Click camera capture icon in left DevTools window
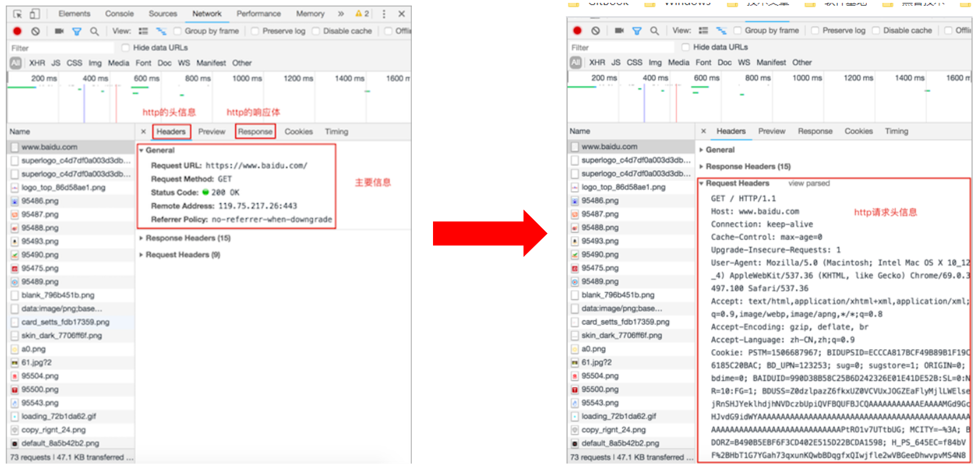The height and width of the screenshot is (471, 980). click(59, 31)
